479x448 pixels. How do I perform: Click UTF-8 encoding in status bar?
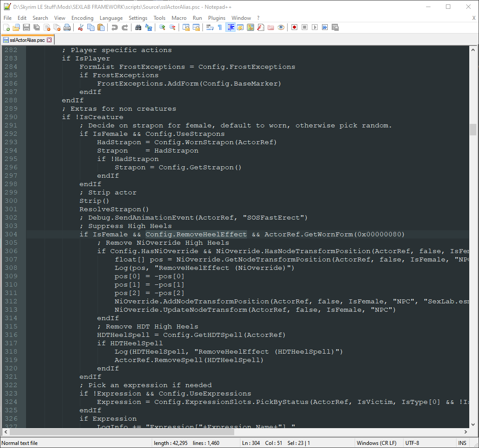point(412,443)
